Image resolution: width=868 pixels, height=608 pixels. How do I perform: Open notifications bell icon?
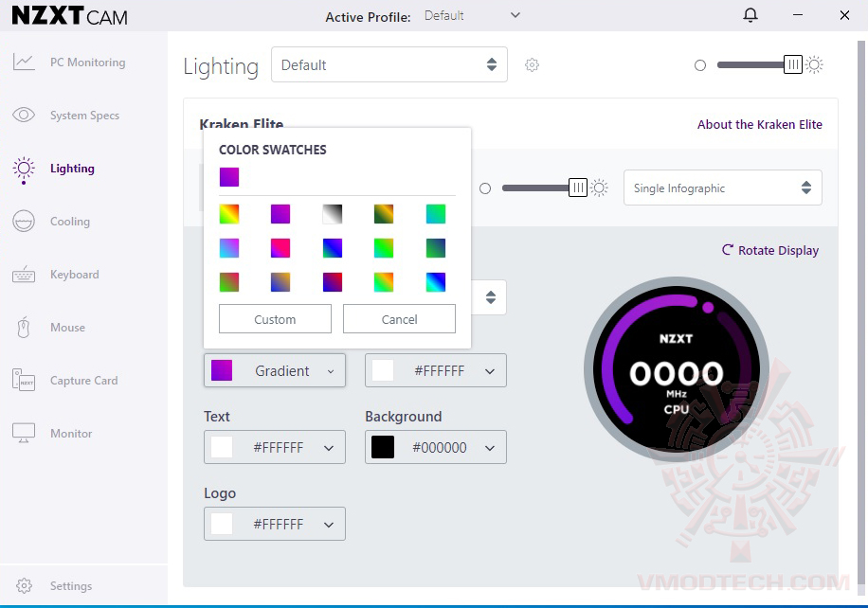(x=750, y=15)
